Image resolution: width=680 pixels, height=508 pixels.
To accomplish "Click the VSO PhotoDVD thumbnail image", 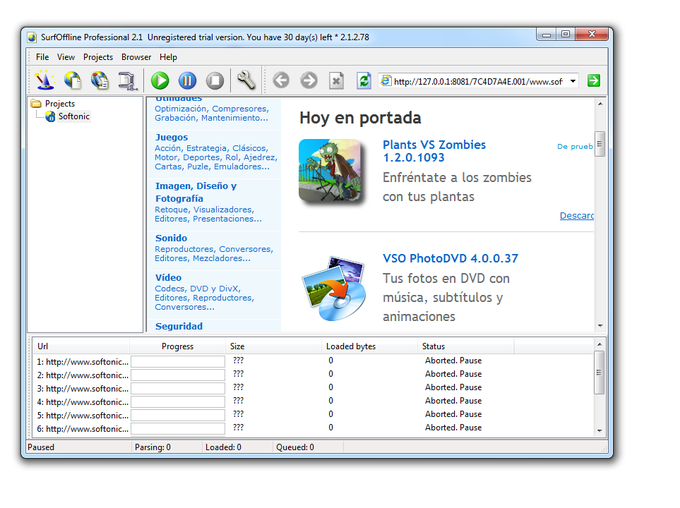I will (334, 288).
